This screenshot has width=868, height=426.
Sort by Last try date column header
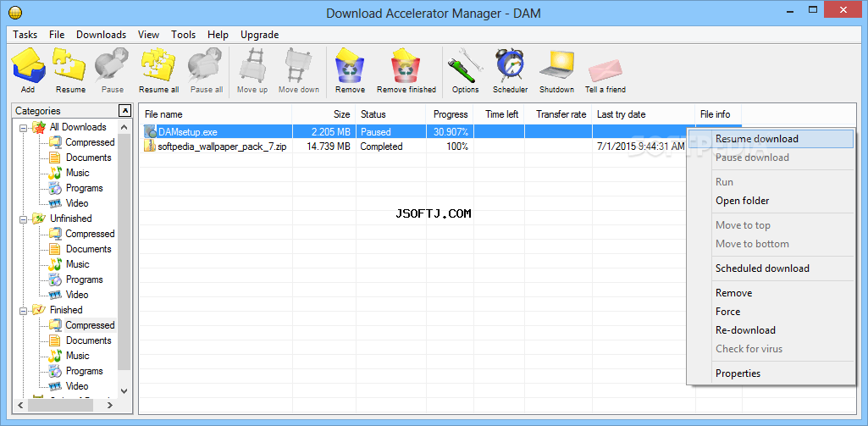644,114
